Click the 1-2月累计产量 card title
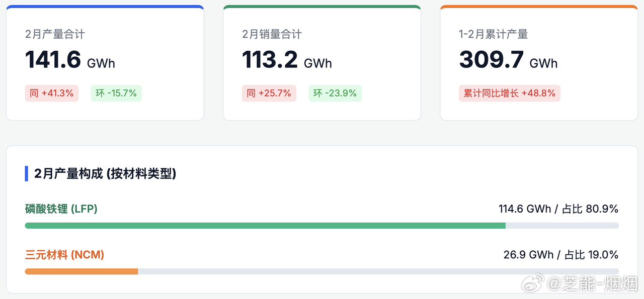 click(493, 34)
